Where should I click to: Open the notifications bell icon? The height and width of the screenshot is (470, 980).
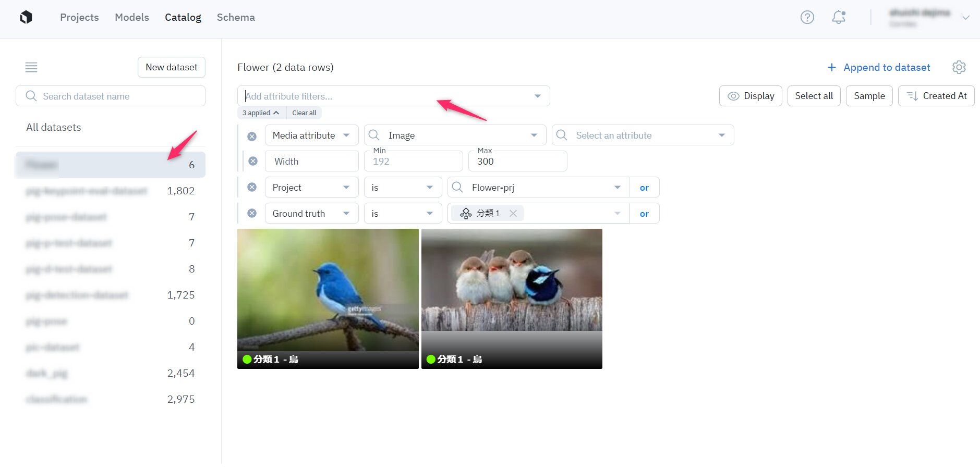(x=838, y=17)
